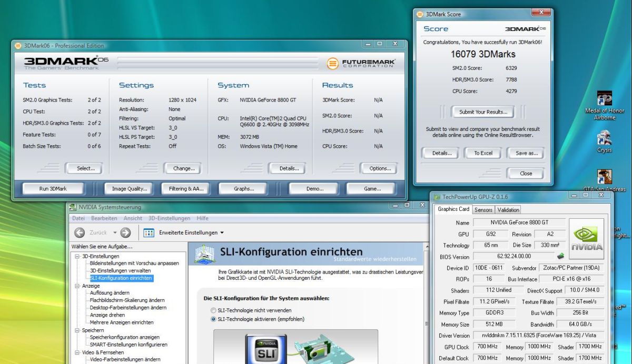Viewport: 632px width, 364px height.
Task: Click the Graphs... button
Action: pos(244,188)
